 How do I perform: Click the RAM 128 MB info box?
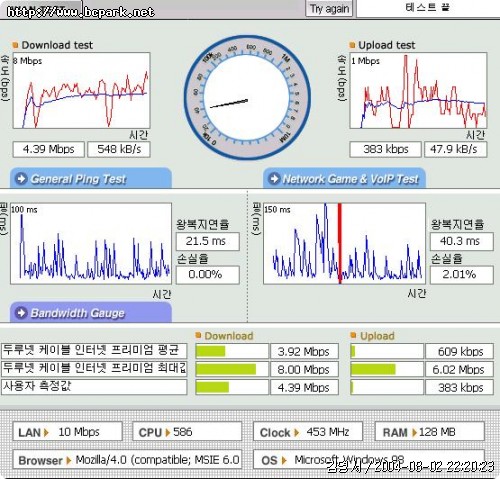coord(430,432)
